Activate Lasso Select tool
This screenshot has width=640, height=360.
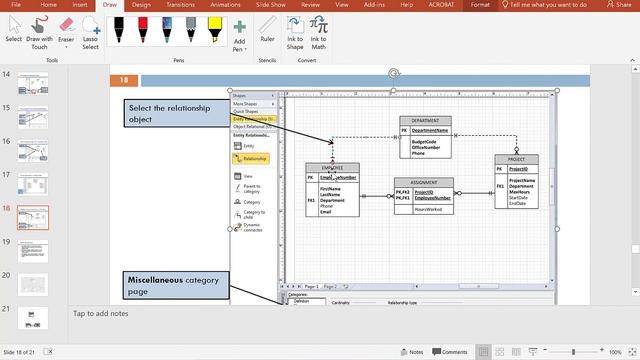coord(90,33)
